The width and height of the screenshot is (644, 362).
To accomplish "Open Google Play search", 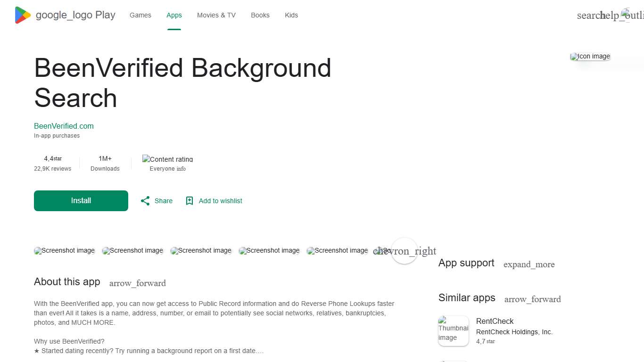I will pos(589,15).
